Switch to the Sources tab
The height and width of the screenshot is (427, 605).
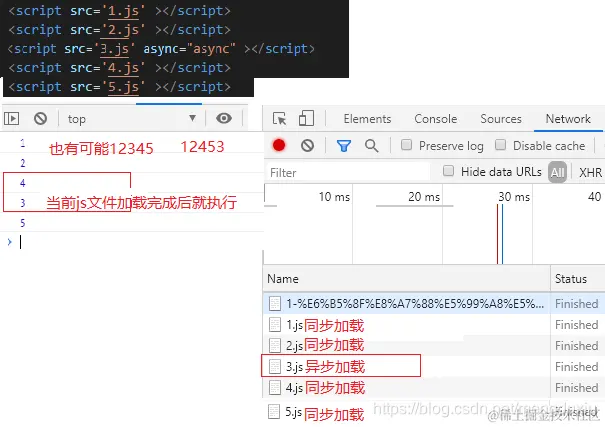coord(501,119)
